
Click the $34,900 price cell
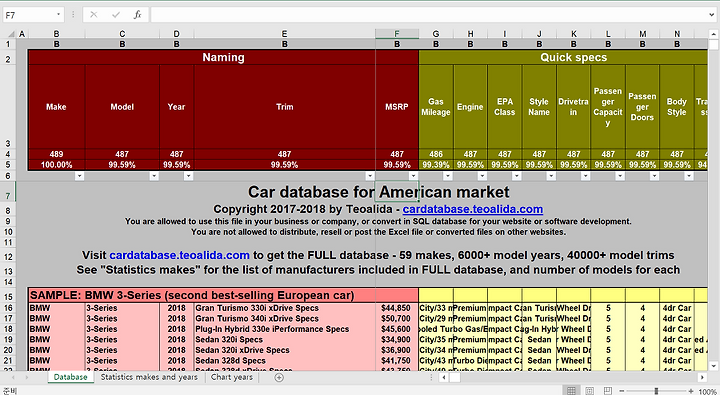(397, 339)
